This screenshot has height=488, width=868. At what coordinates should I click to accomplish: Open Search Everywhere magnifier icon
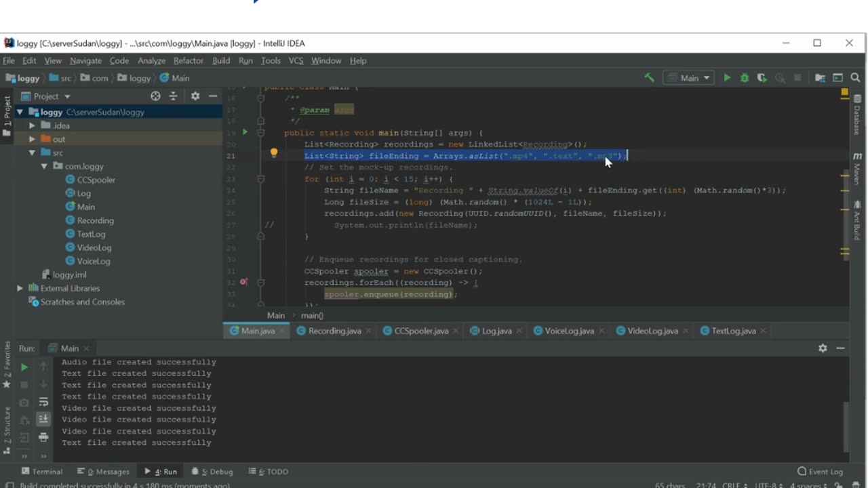point(855,78)
